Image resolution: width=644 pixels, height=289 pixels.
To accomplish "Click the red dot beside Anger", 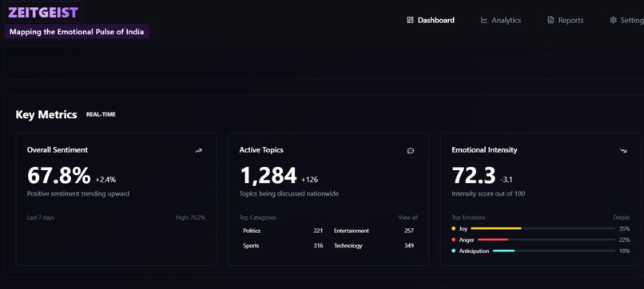I will coord(453,240).
